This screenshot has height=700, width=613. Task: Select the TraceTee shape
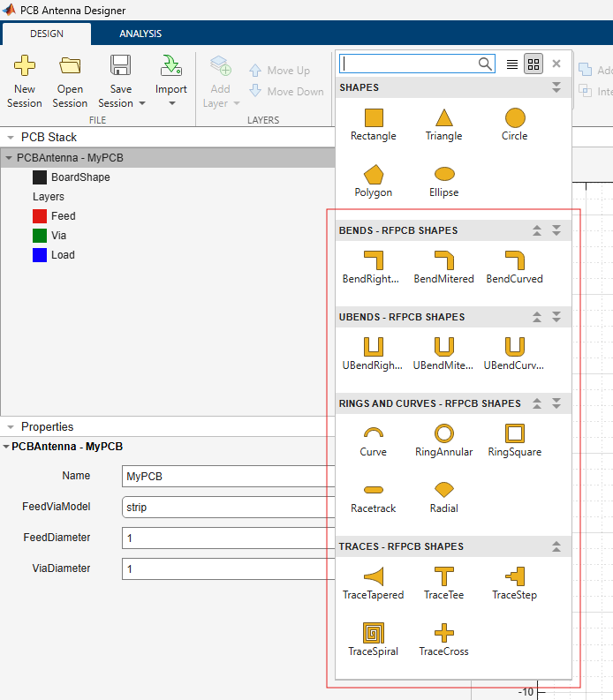[443, 584]
